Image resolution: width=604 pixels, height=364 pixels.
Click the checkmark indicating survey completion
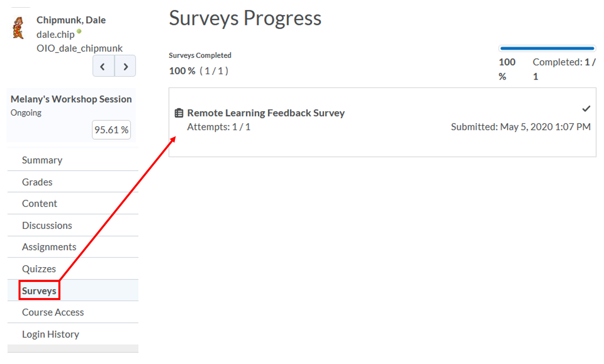pyautogui.click(x=586, y=108)
